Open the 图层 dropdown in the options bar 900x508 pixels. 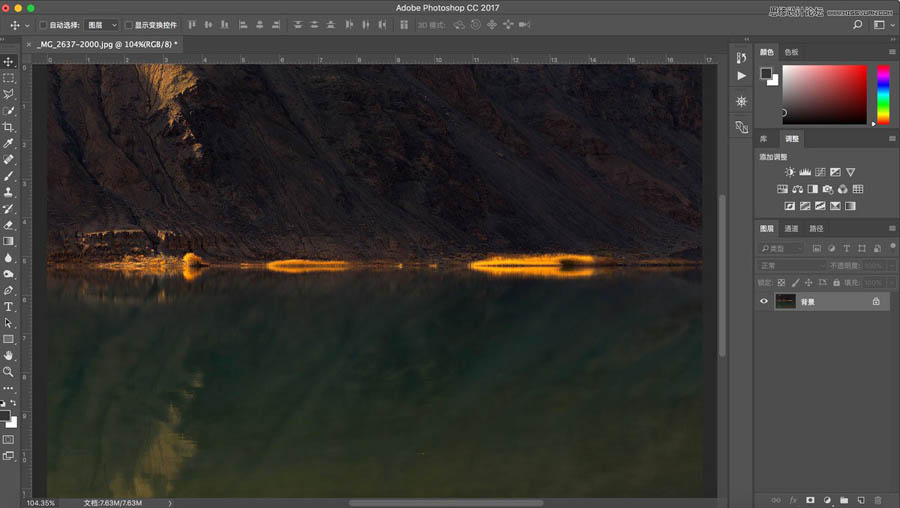[101, 25]
